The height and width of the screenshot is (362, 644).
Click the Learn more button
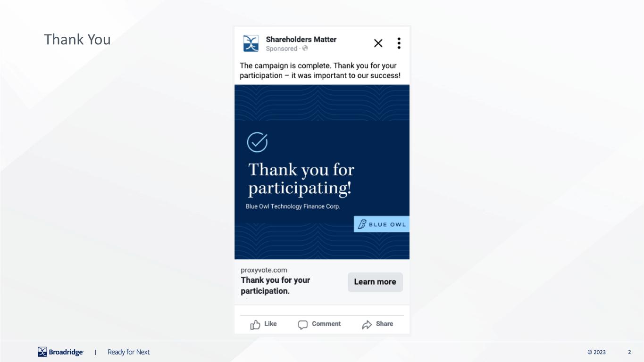[375, 282]
